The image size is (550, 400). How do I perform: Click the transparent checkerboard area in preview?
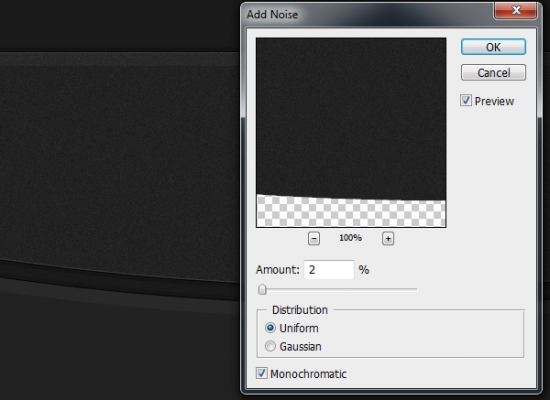(351, 213)
